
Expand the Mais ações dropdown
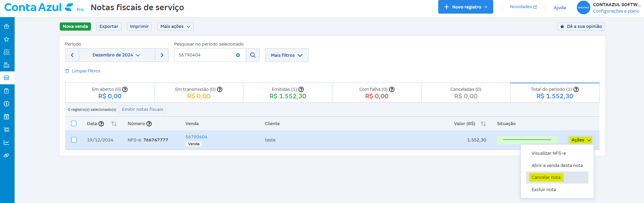click(175, 27)
